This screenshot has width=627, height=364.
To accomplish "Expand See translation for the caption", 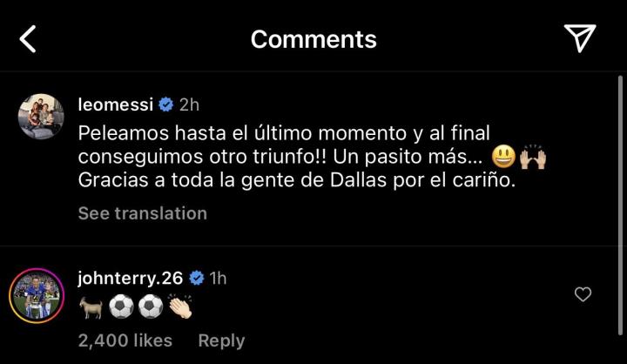I will click(x=142, y=213).
